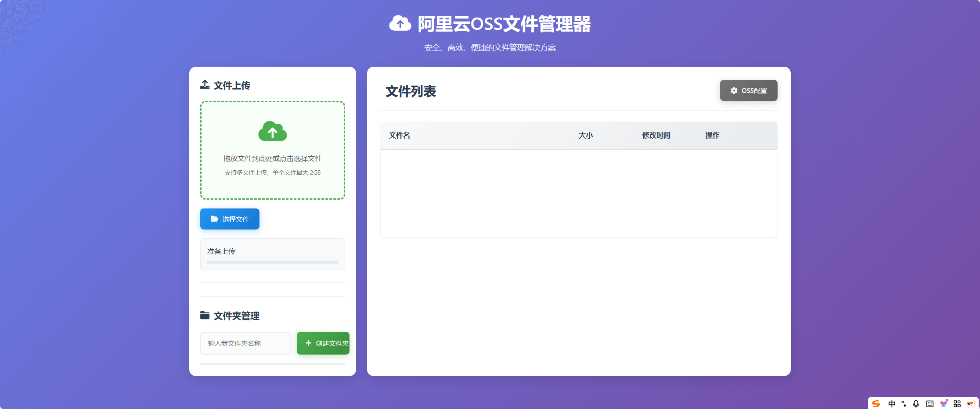Click the open-folder icon on 选择文件 button
This screenshot has width=980, height=409.
pos(215,219)
